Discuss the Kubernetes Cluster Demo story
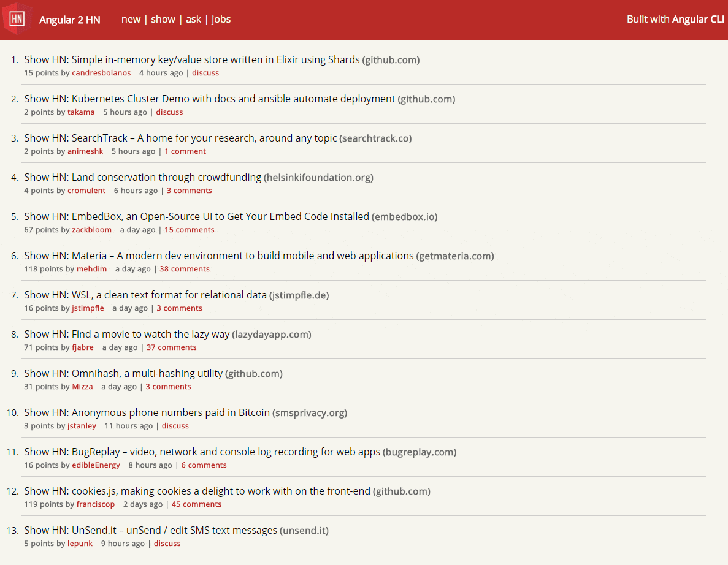728x565 pixels. 169,112
